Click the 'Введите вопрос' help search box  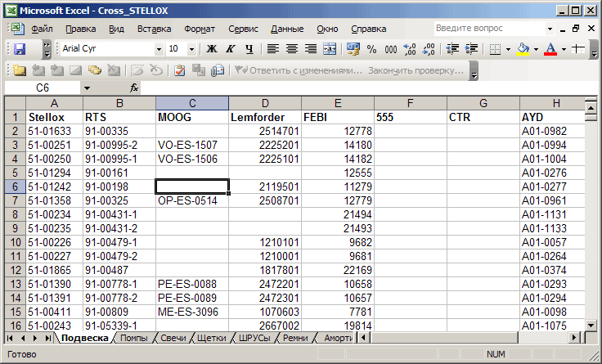click(490, 29)
